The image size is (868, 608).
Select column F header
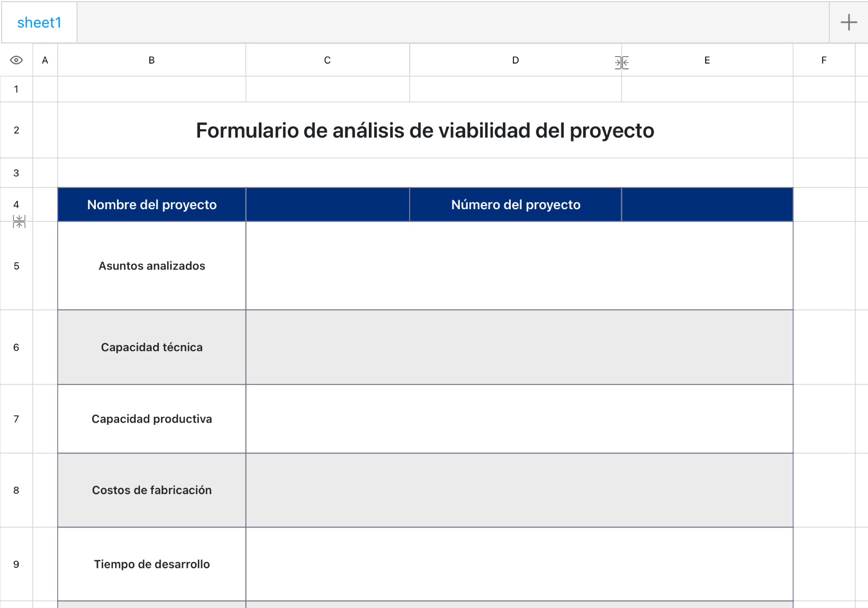[x=824, y=60]
